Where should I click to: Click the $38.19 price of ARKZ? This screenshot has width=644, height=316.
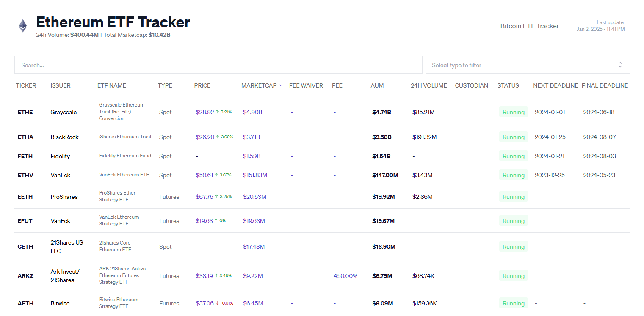pyautogui.click(x=204, y=276)
